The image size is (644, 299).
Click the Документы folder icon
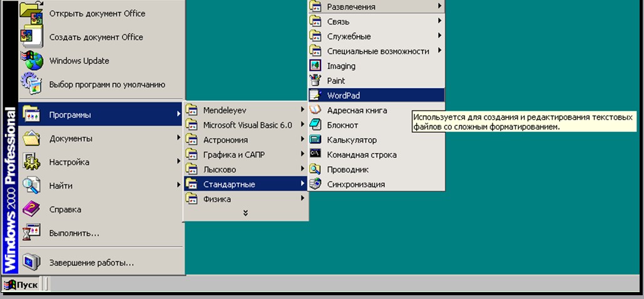[32, 138]
